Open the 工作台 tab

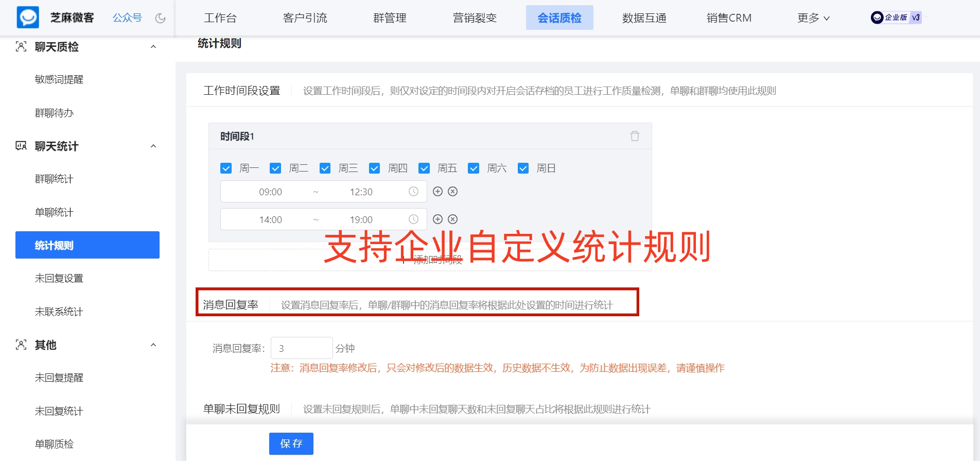click(220, 18)
